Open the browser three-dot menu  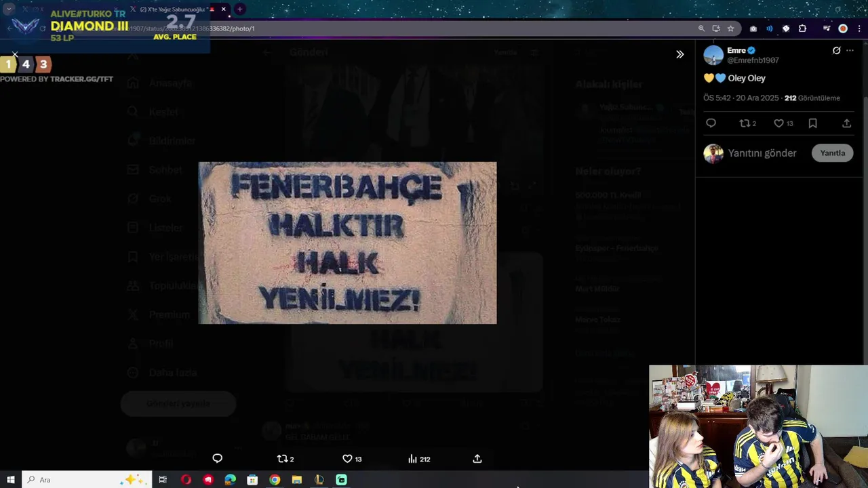[x=859, y=28]
